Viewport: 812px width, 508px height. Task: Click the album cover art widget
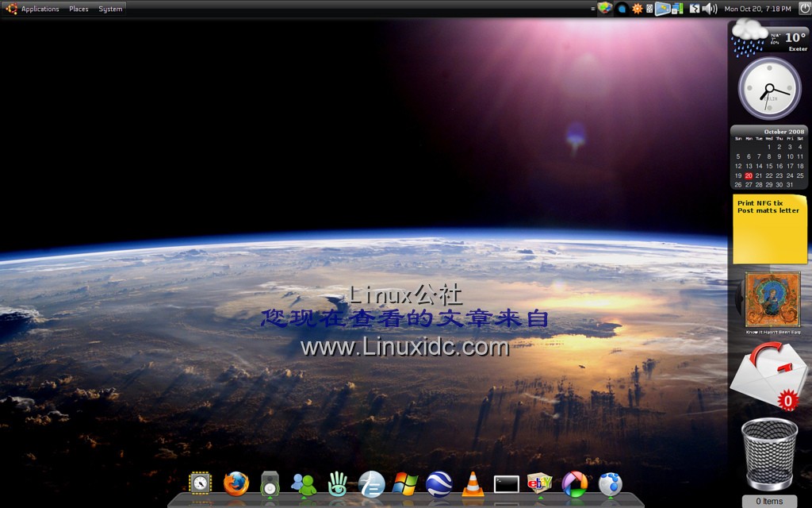pyautogui.click(x=772, y=299)
